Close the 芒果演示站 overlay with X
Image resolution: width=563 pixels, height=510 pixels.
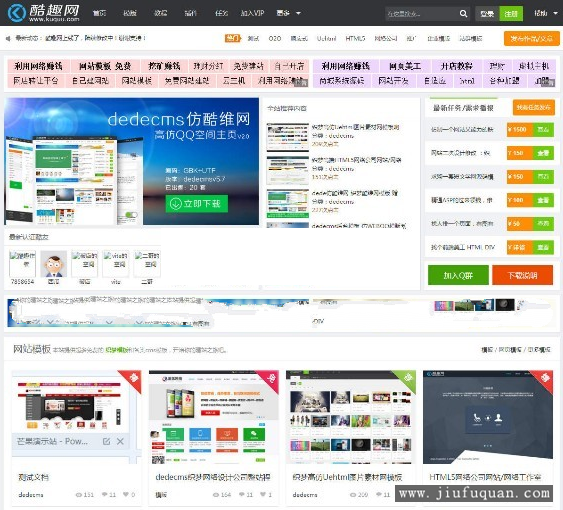(120, 441)
